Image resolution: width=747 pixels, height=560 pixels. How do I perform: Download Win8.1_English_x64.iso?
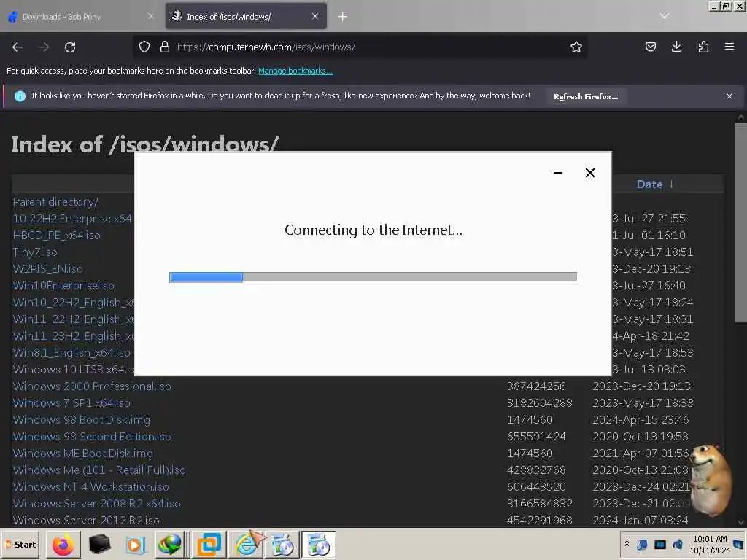[71, 353]
